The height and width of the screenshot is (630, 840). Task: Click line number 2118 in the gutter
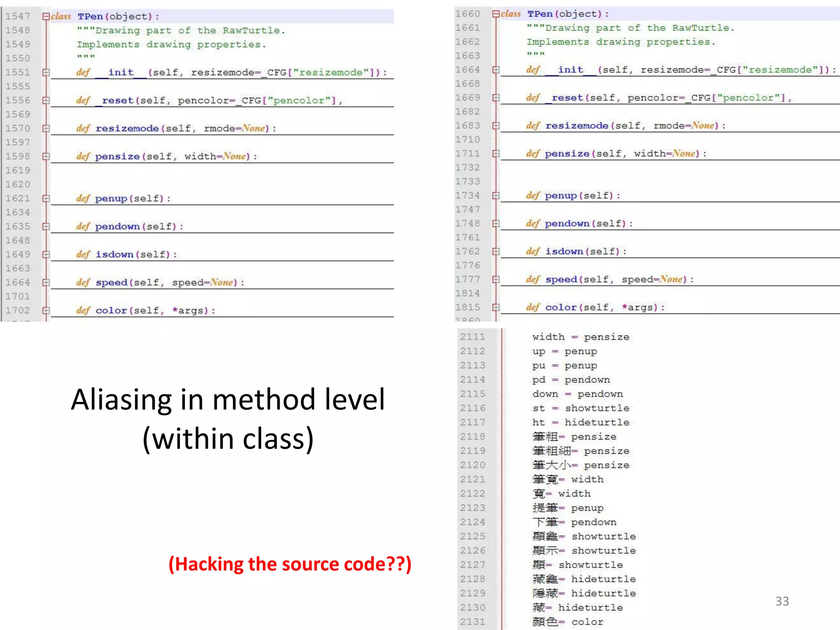point(472,437)
